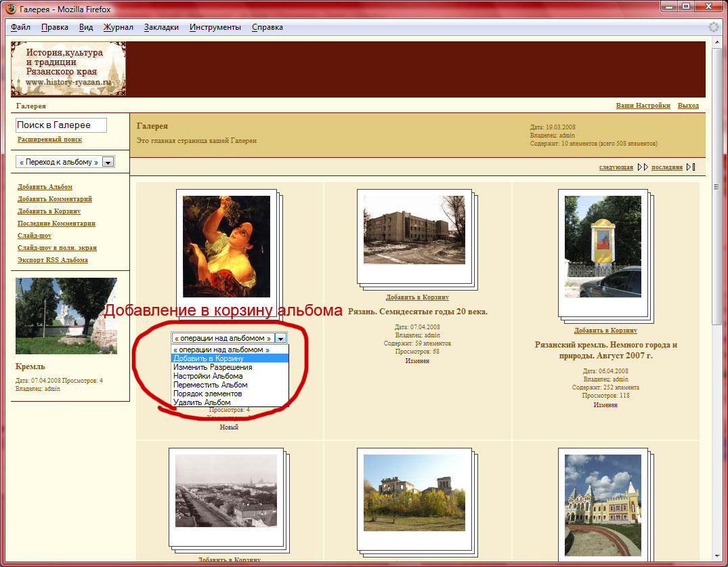Click the Firefox logo in the title bar

(x=11, y=9)
